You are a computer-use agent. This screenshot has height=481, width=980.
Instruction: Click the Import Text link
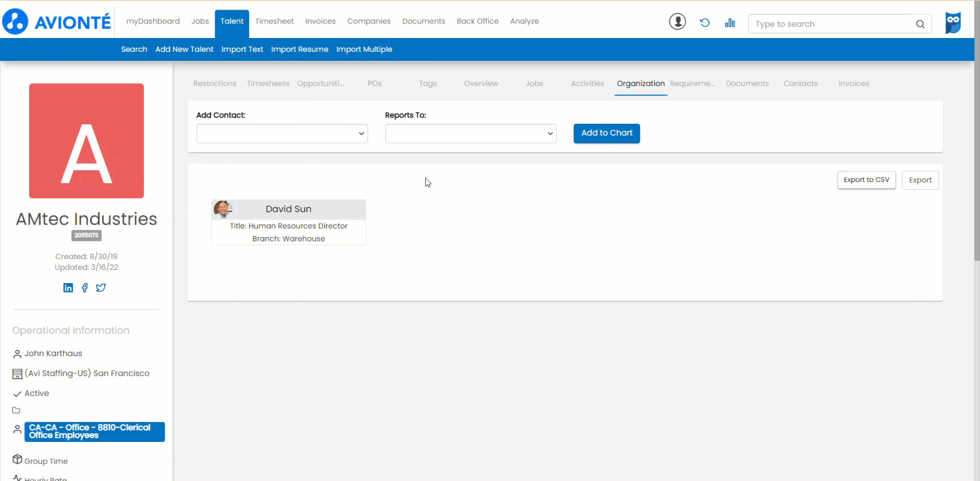242,49
